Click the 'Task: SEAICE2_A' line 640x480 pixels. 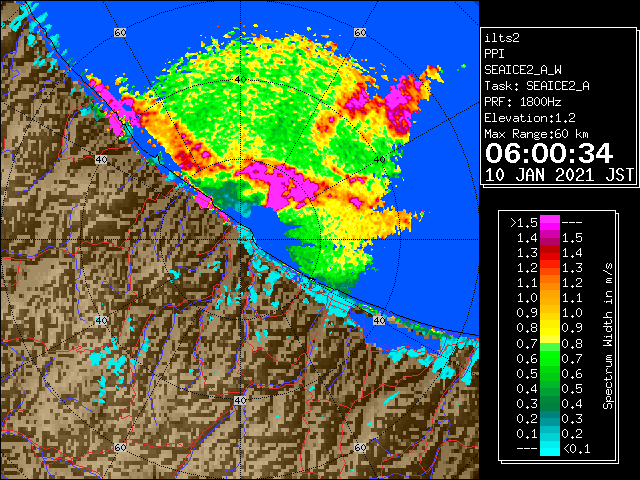pos(537,86)
